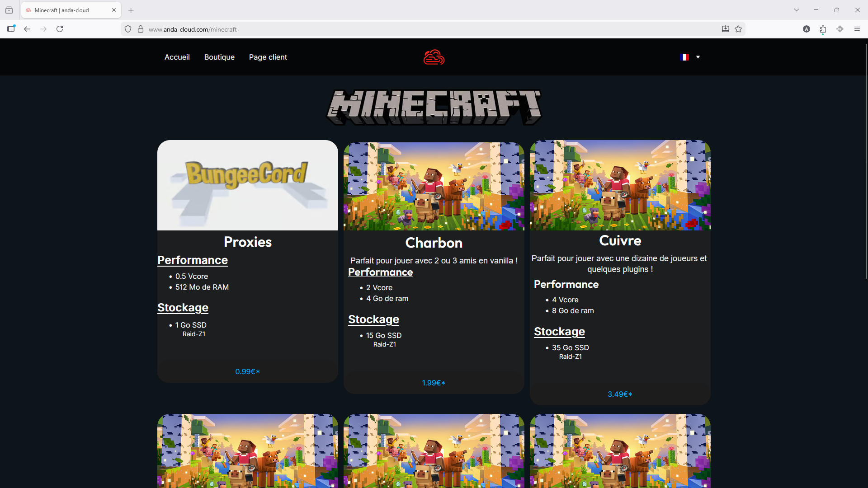
Task: Open the Boutique navigation item
Action: [219, 57]
